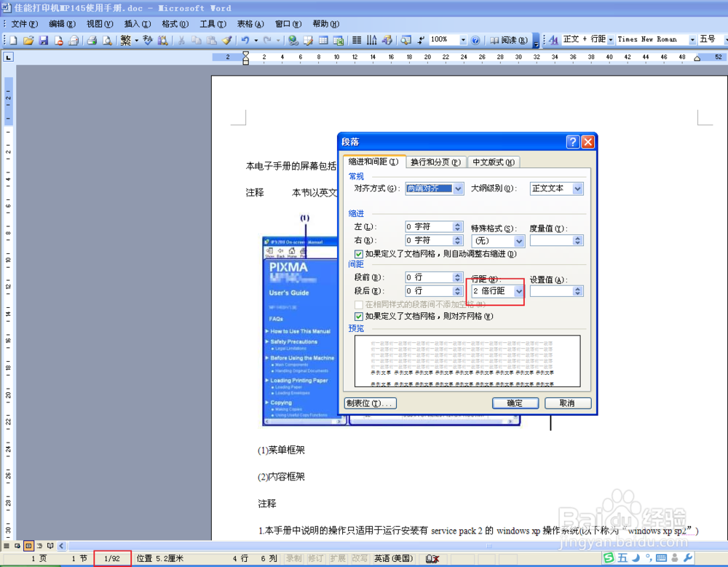The height and width of the screenshot is (567, 728).
Task: Open the 对齐方式 alignment dropdown
Action: [x=458, y=189]
